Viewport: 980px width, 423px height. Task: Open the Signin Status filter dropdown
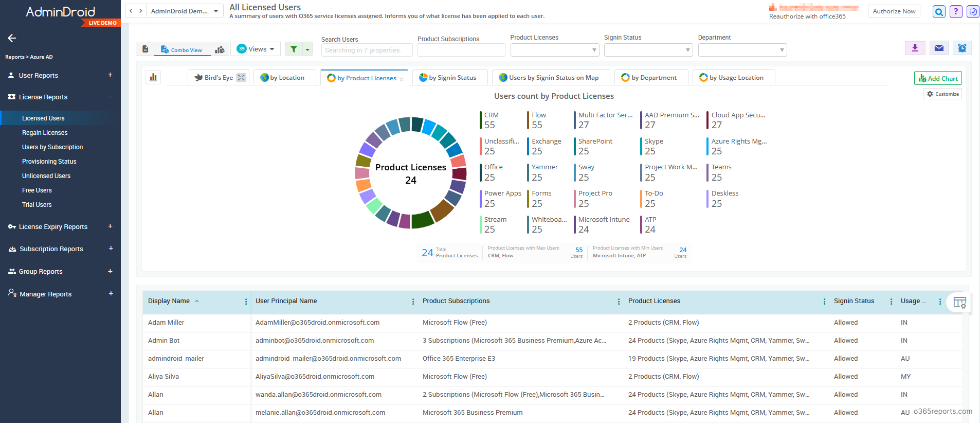click(648, 50)
